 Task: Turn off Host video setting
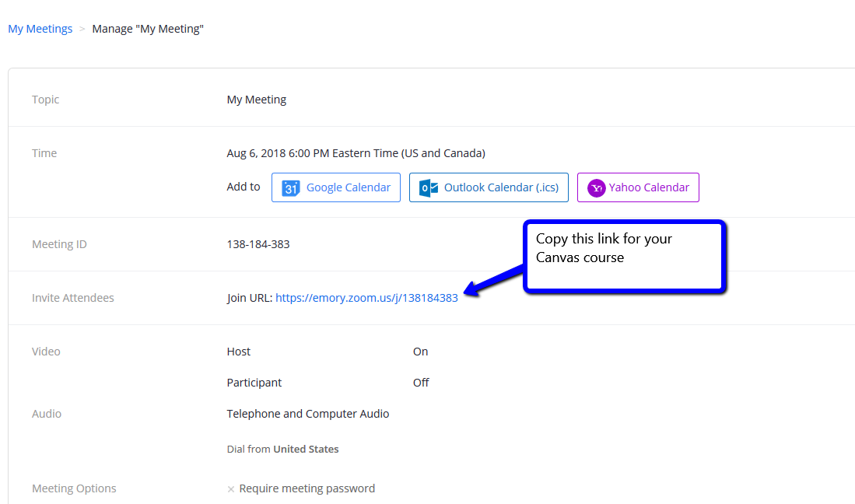420,351
